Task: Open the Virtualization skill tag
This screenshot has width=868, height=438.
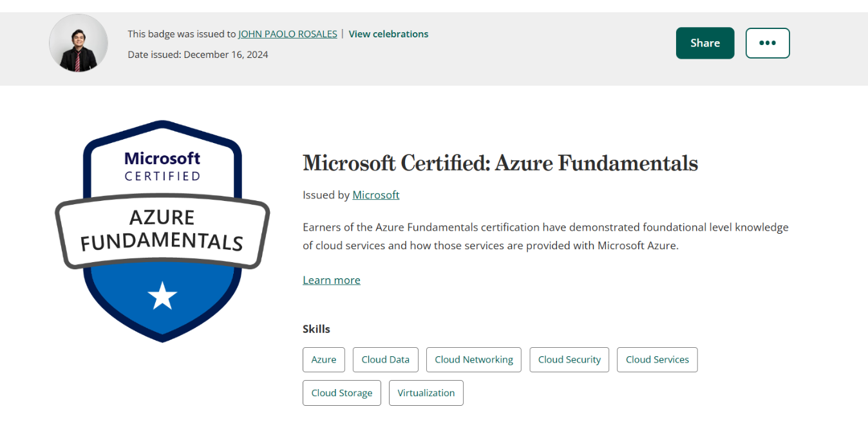Action: click(426, 392)
